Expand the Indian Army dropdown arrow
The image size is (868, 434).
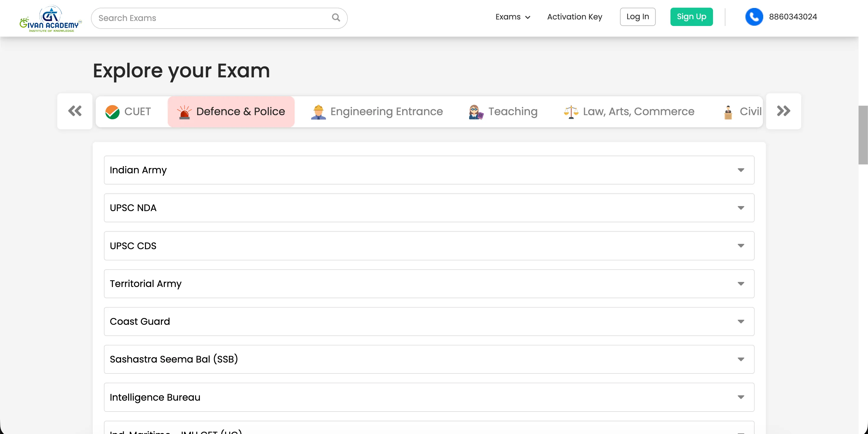pos(741,170)
